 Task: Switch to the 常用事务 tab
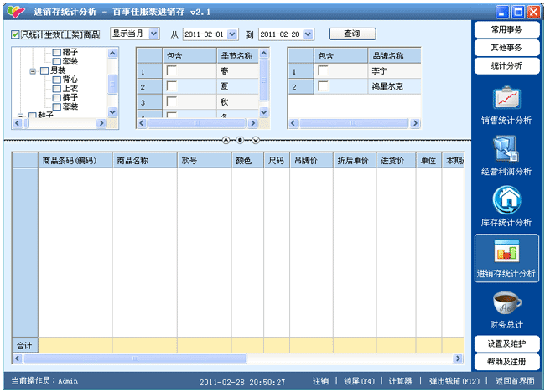[506, 29]
